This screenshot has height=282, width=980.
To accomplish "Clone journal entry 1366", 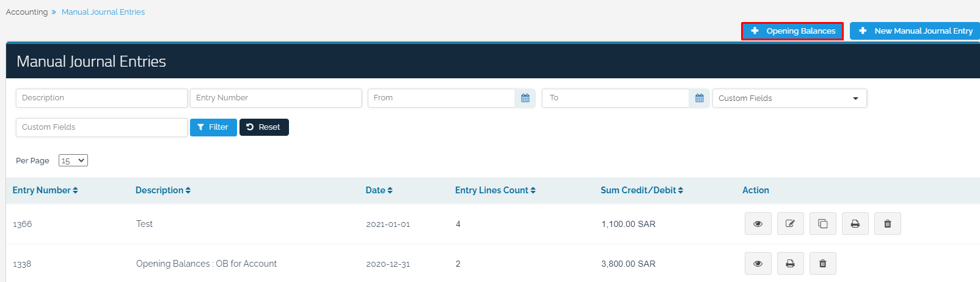I will click(822, 224).
